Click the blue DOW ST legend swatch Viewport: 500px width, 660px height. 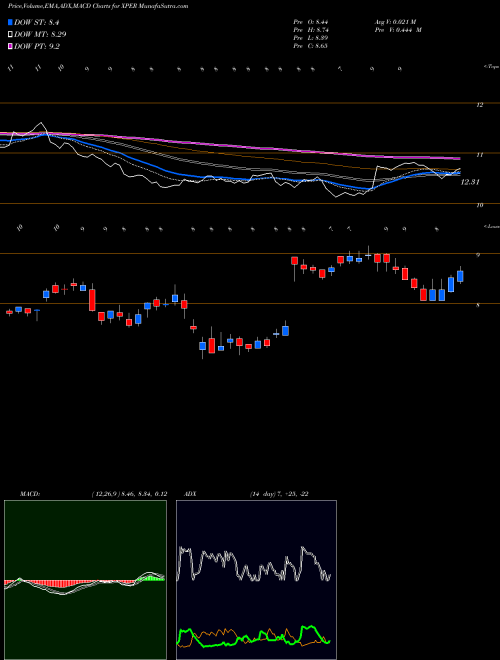pyautogui.click(x=10, y=22)
